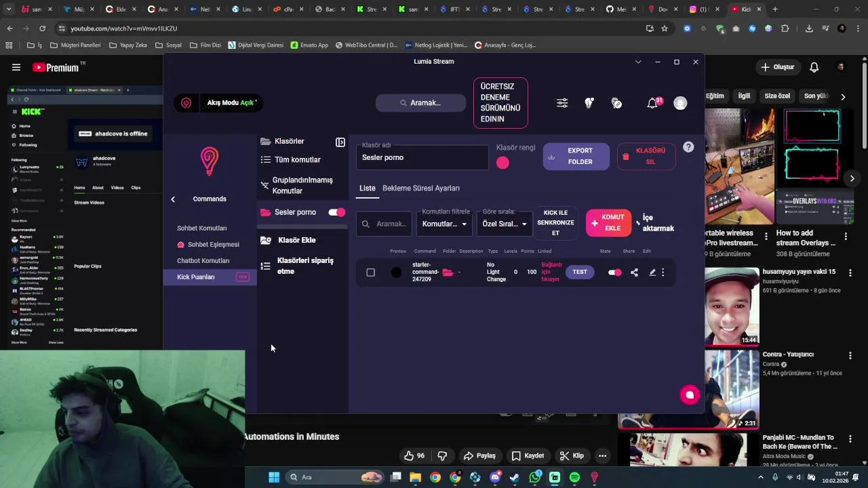Open Komutları filtrele dropdown
Viewport: 868px width, 488px height.
(445, 224)
